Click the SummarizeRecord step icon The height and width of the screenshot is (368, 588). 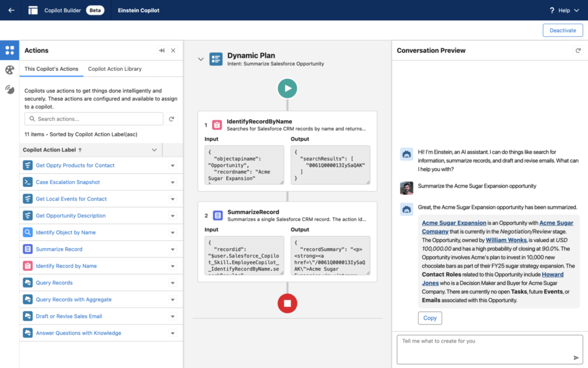click(218, 215)
